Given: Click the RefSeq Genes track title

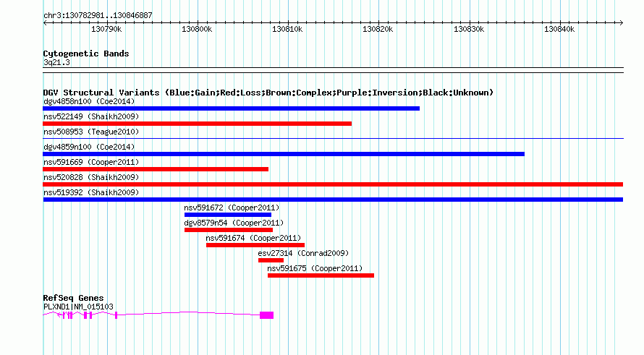Looking at the screenshot, I should (74, 298).
